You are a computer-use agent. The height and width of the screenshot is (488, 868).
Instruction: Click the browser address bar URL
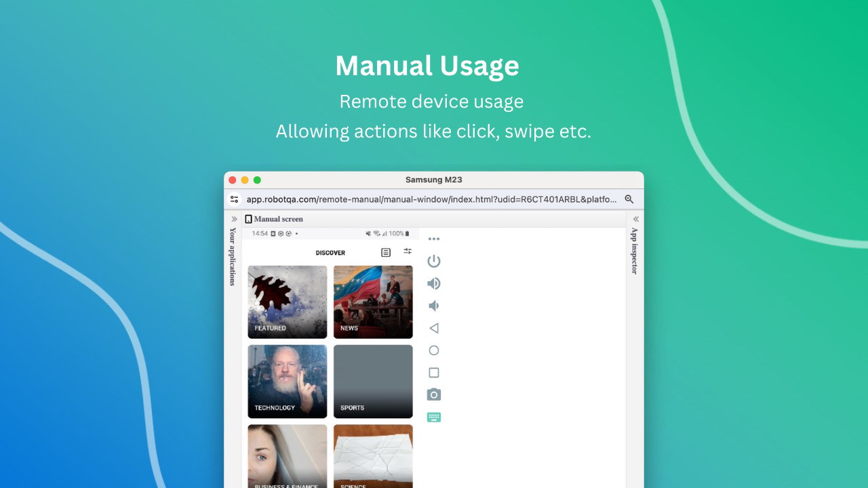431,199
